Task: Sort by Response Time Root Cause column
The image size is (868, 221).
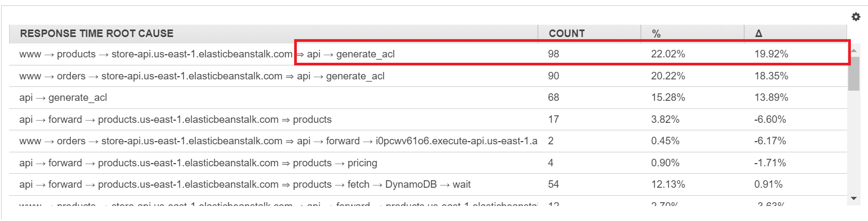Action: coord(96,33)
